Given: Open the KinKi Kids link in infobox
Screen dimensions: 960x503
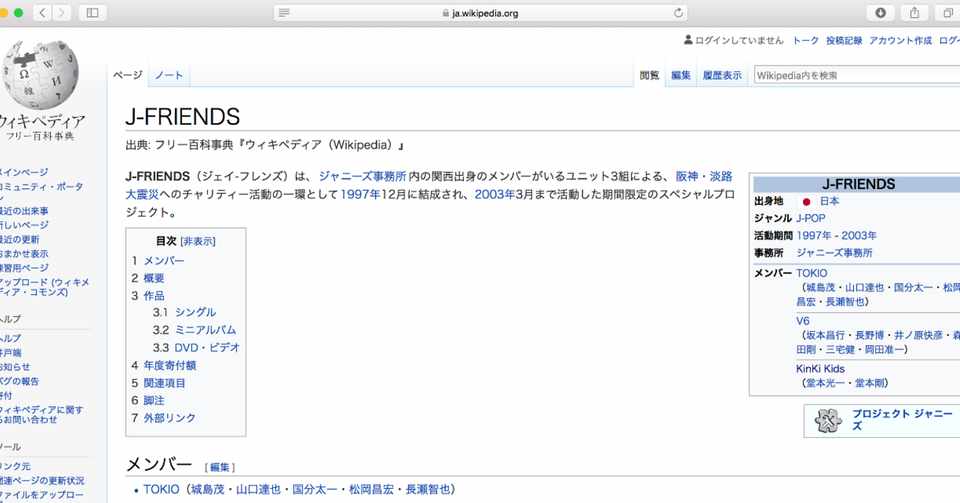Looking at the screenshot, I should point(820,368).
